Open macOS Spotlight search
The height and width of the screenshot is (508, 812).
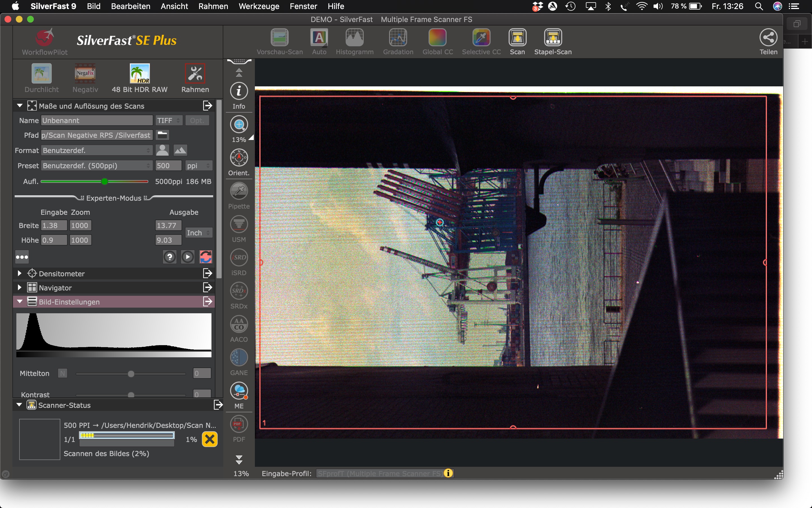click(x=759, y=6)
